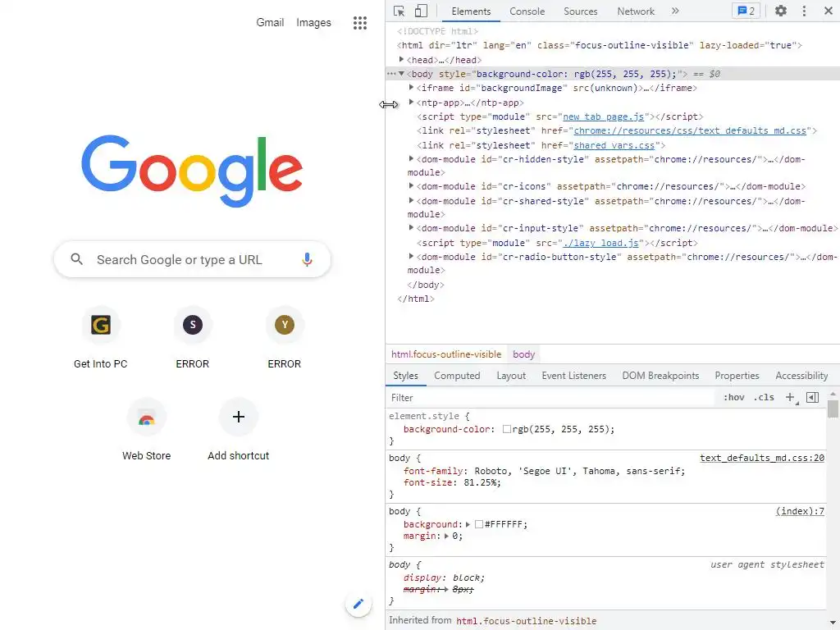
Task: Open DevTools settings gear
Action: coord(781,11)
